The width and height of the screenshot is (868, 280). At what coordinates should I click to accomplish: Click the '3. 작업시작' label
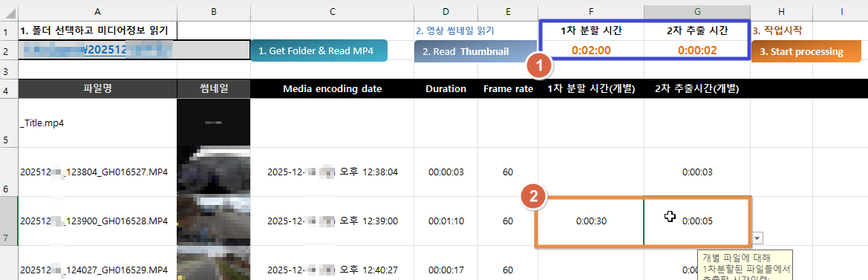pyautogui.click(x=777, y=31)
